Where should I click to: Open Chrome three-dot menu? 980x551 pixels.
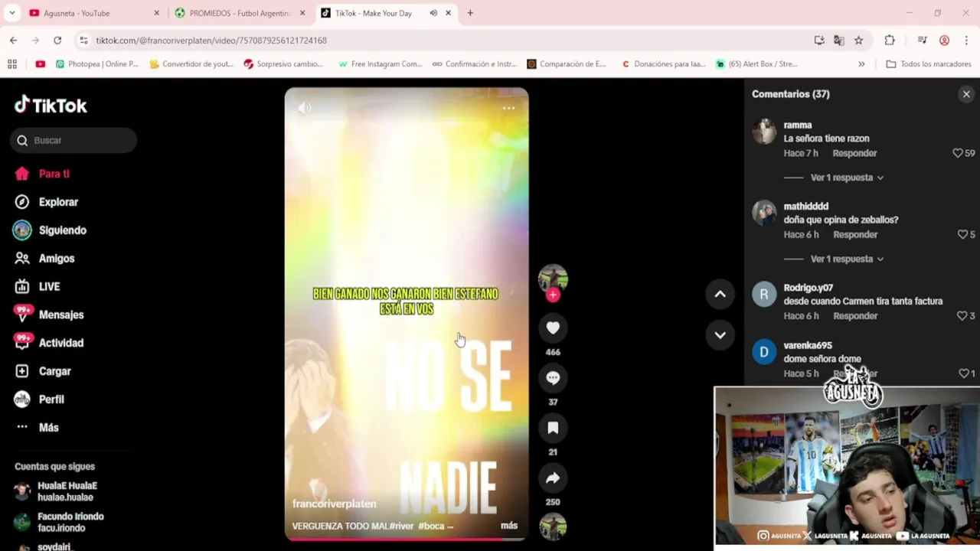[x=966, y=41]
